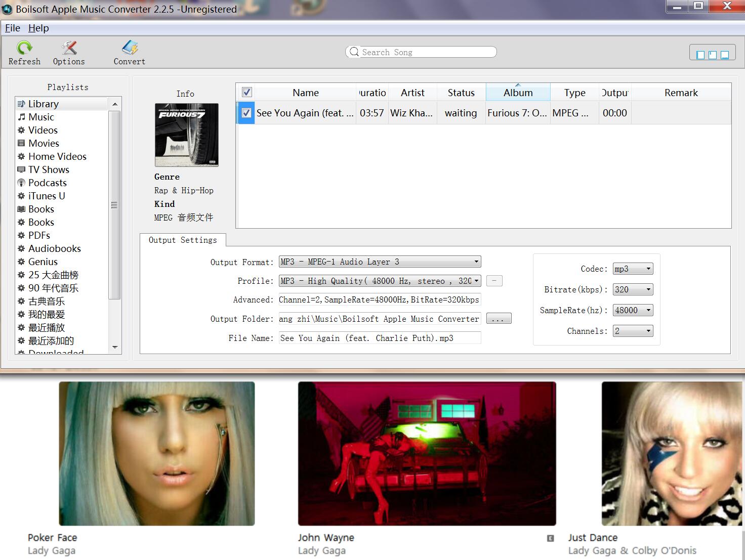Click the Movies sidebar icon
This screenshot has width=745, height=560.
click(x=21, y=143)
